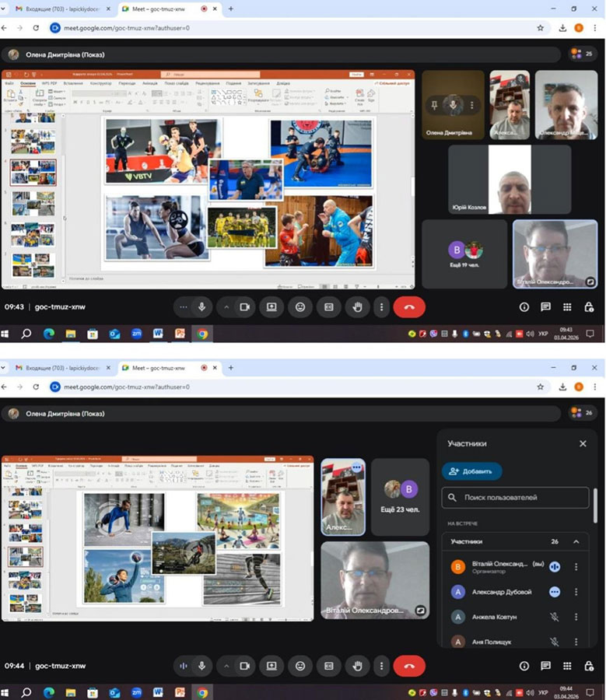
Task: Click the Юрій Козлов video tile
Action: click(x=509, y=180)
